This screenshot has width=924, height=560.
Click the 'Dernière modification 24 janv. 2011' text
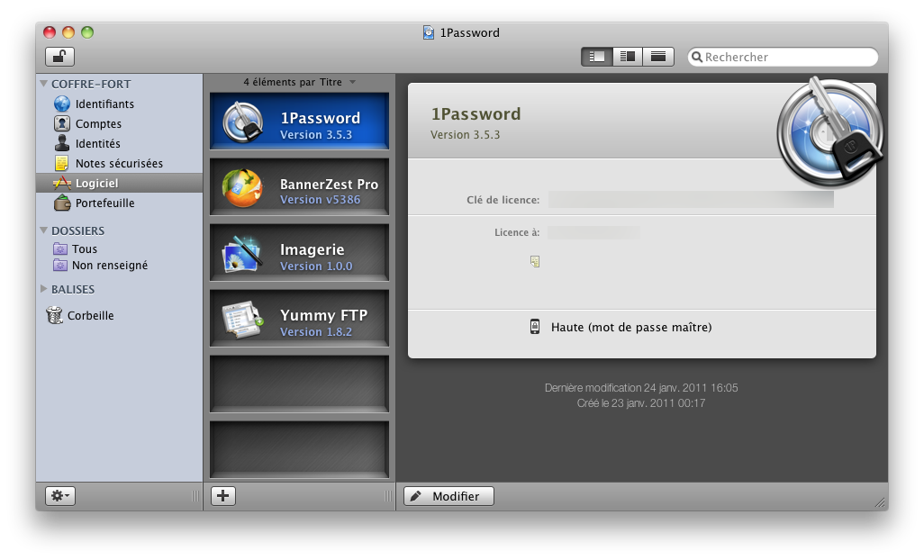coord(641,388)
